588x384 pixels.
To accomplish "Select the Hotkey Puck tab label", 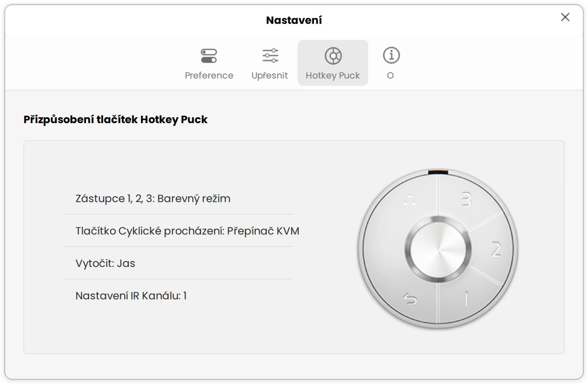I will click(332, 76).
